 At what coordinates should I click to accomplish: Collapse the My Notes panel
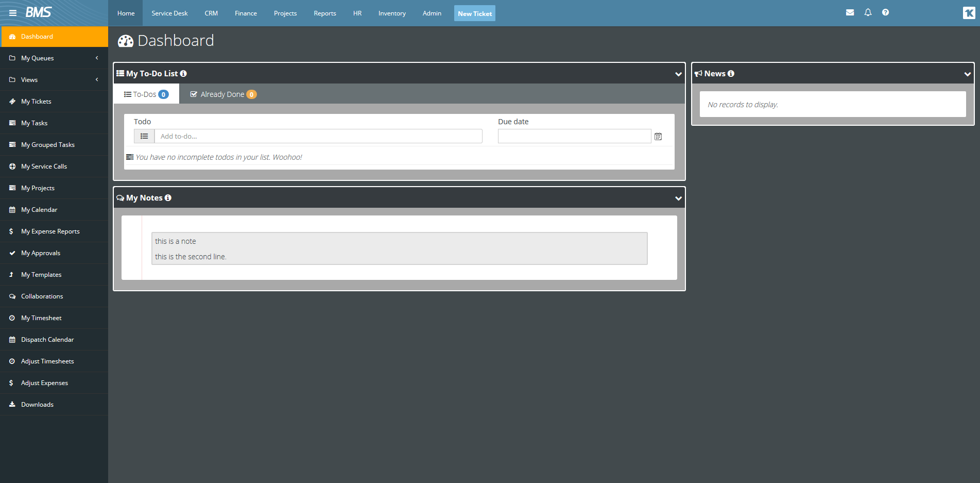[678, 197]
